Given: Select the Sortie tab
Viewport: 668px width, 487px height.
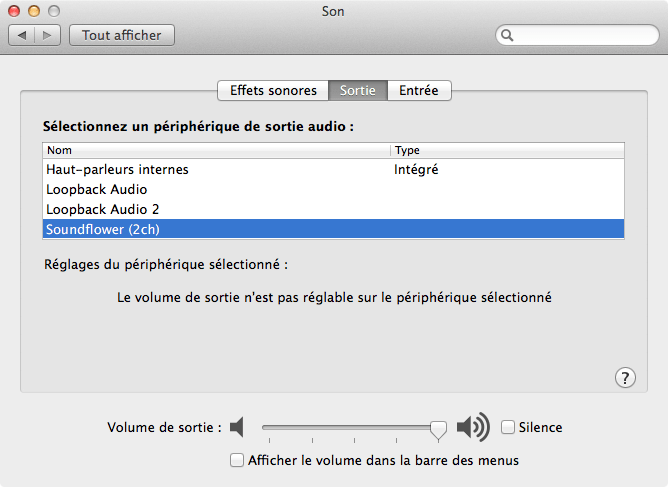Looking at the screenshot, I should (358, 90).
